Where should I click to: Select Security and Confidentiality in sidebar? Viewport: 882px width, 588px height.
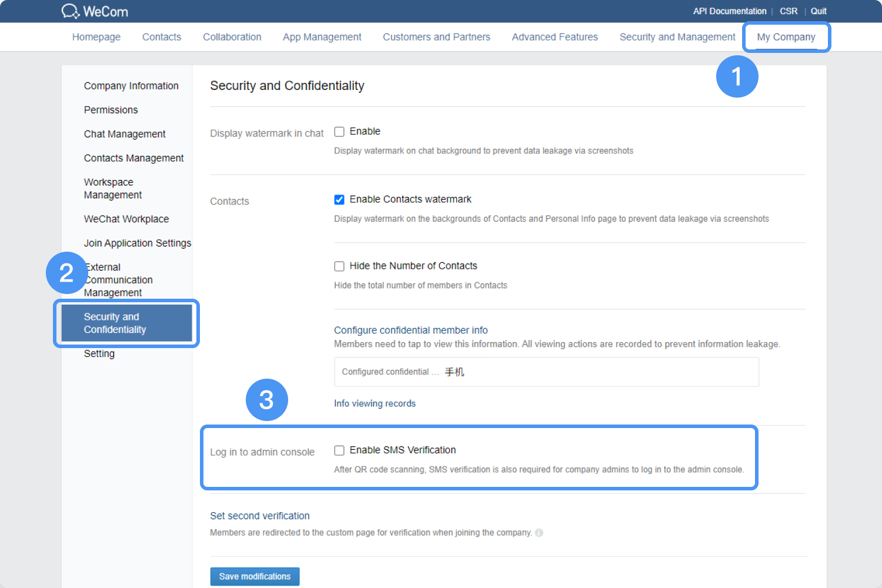[x=125, y=323]
